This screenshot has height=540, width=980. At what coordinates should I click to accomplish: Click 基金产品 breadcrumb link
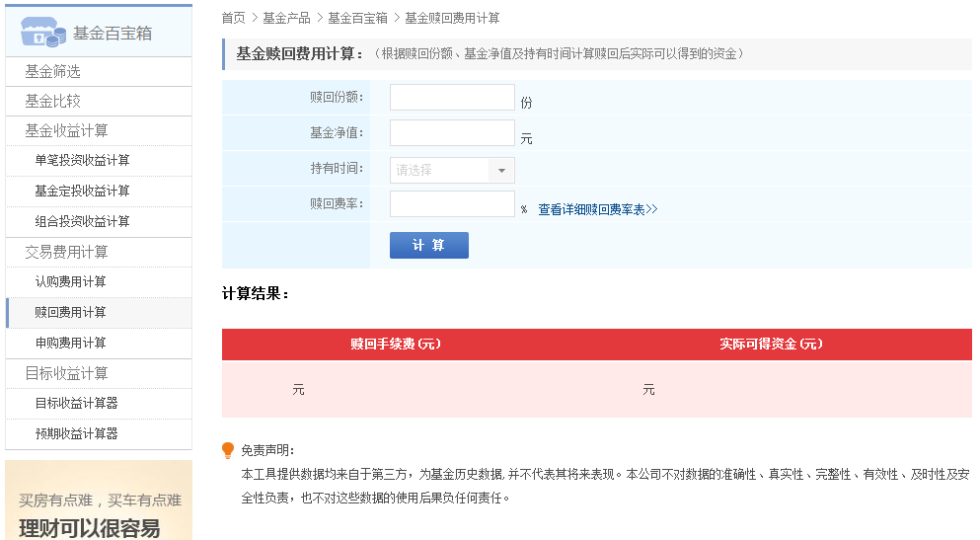click(x=286, y=18)
